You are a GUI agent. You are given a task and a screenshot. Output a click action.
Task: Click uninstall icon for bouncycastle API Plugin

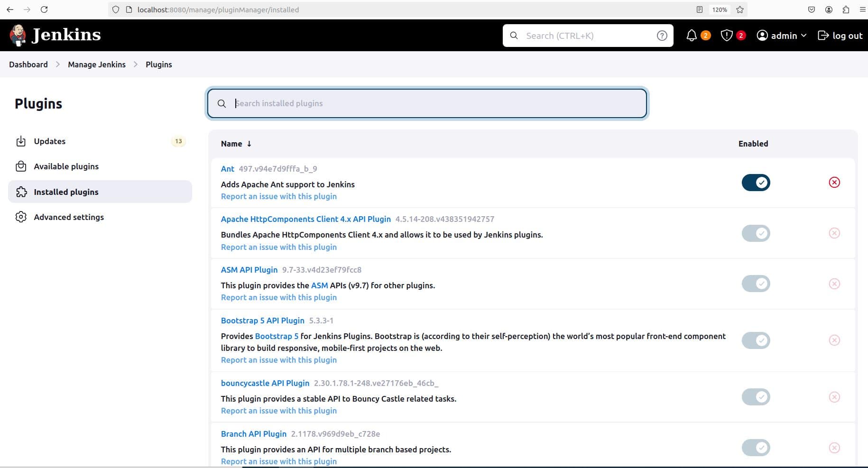[834, 397]
